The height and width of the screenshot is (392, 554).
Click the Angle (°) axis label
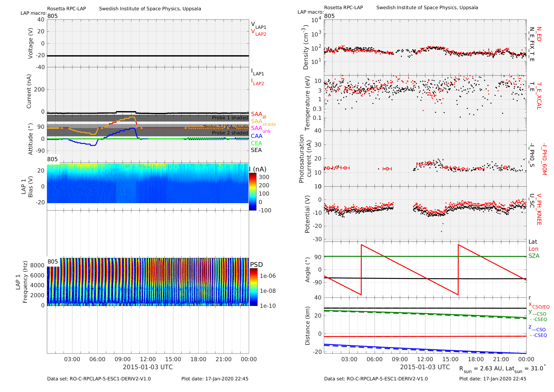307,270
